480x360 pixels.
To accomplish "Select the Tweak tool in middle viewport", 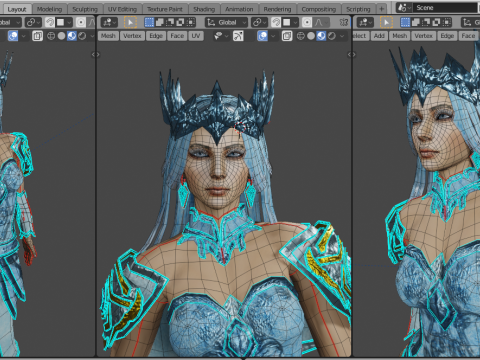I will [130, 22].
